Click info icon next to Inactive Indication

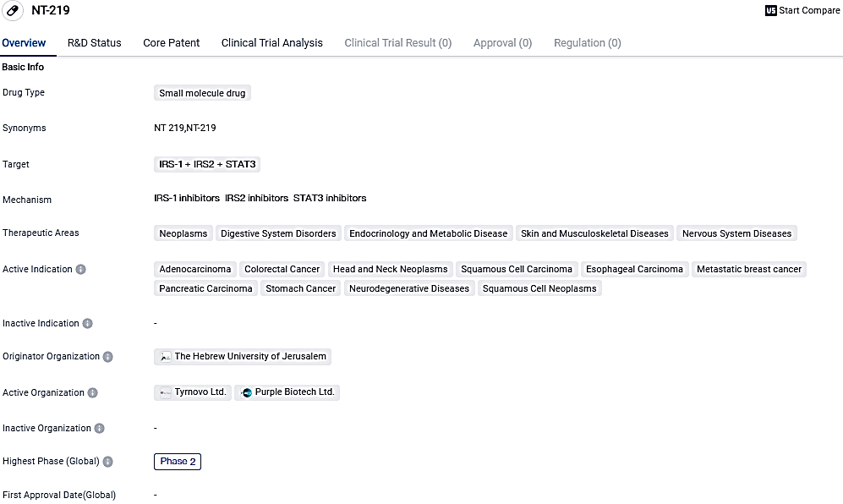(88, 324)
